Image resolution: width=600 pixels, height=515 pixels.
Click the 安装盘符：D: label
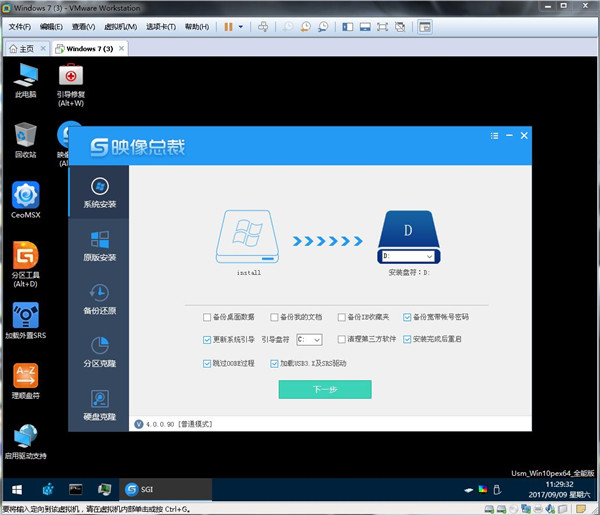coord(409,272)
